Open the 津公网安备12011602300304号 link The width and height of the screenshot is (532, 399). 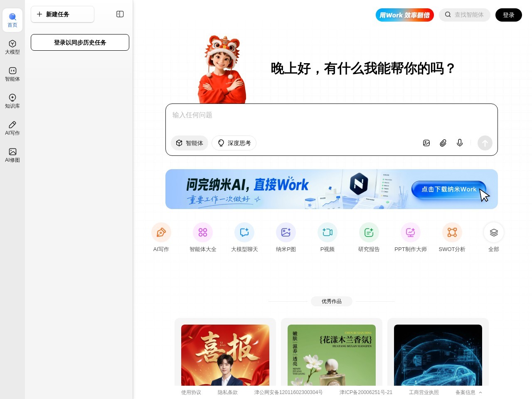[x=288, y=392]
